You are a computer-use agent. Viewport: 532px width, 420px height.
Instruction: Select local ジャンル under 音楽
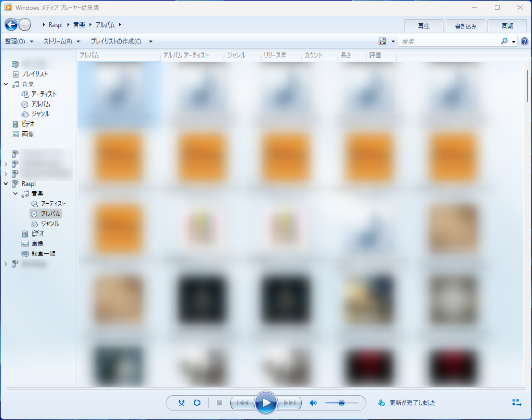(x=41, y=114)
